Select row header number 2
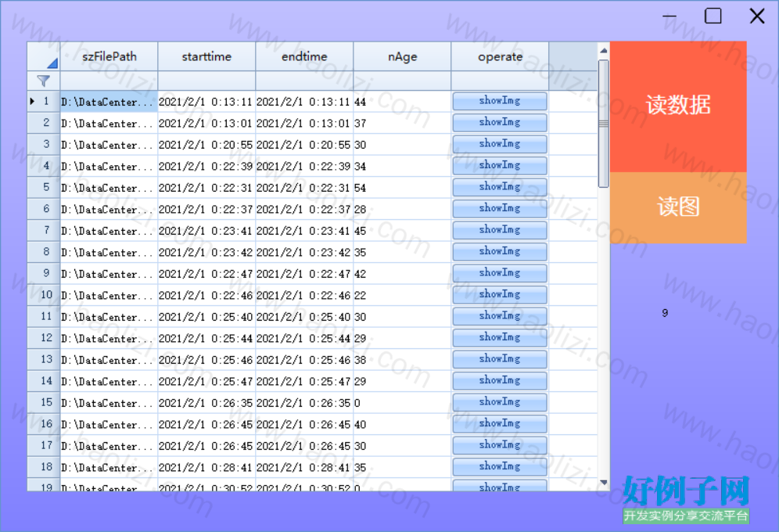This screenshot has height=532, width=779. (x=44, y=123)
